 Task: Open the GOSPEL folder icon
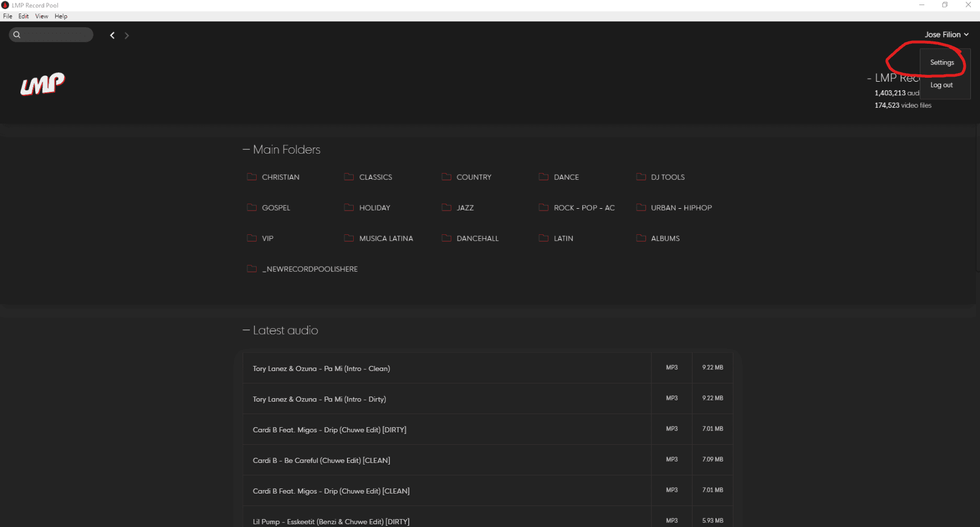pyautogui.click(x=252, y=208)
